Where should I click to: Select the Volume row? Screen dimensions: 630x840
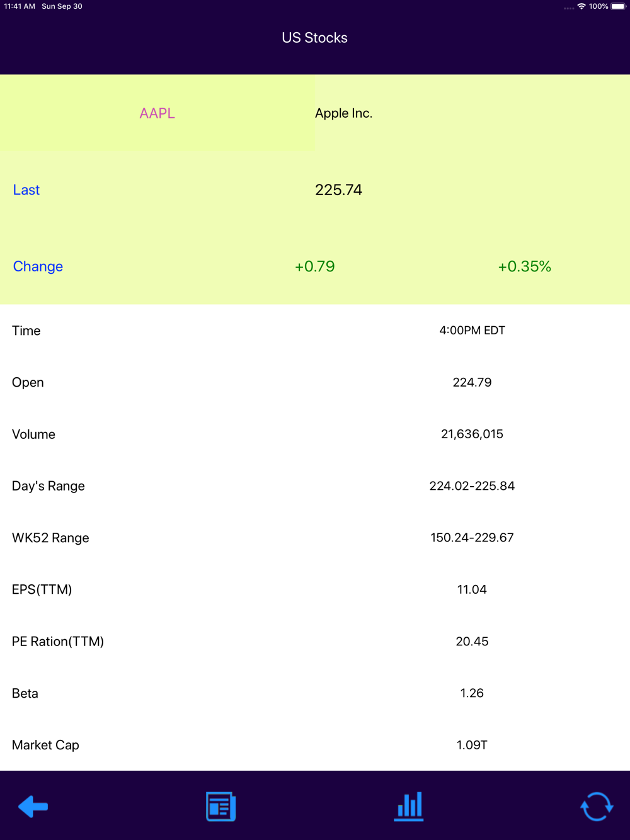(315, 434)
